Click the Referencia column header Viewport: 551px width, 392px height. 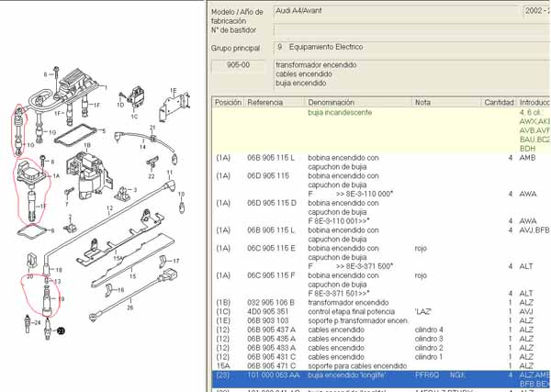(x=275, y=103)
